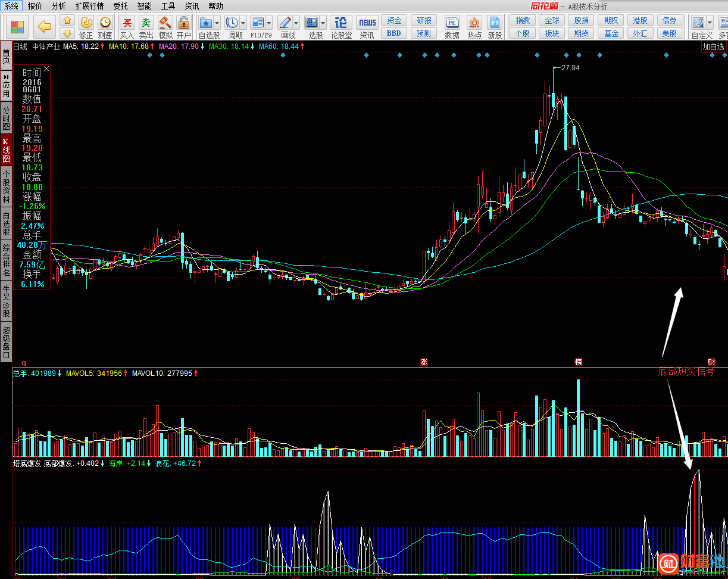Viewport: 728px width, 579px height.
Task: Click the 美股 button
Action: coord(669,33)
